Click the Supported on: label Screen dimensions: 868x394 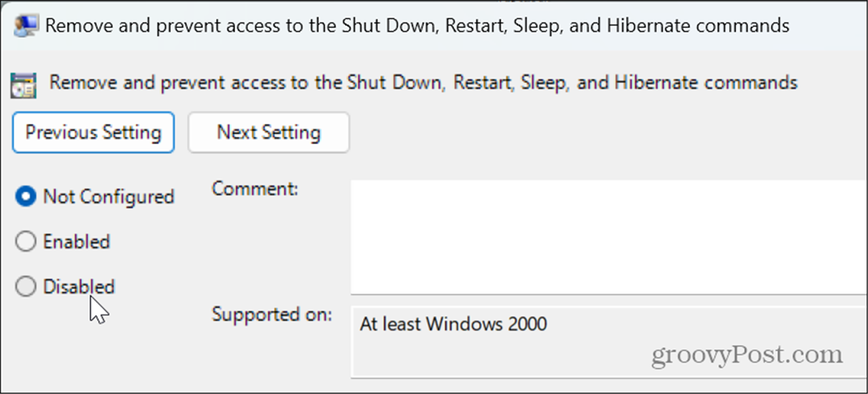click(272, 314)
